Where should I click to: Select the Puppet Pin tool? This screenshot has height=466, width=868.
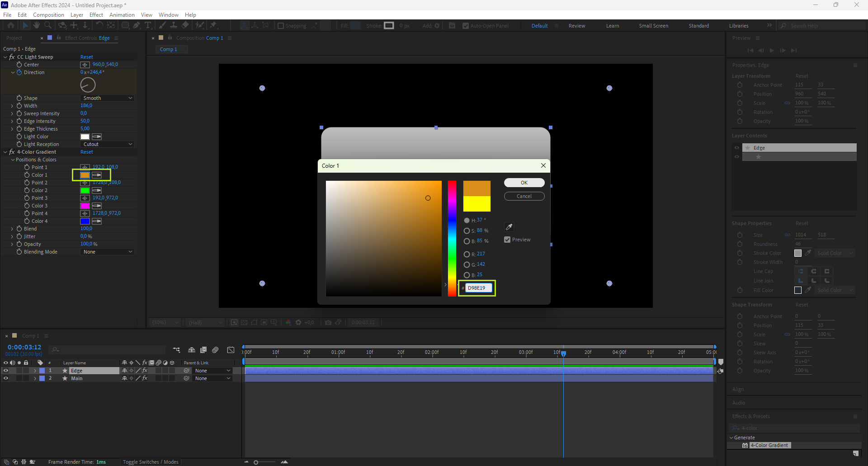pos(213,25)
